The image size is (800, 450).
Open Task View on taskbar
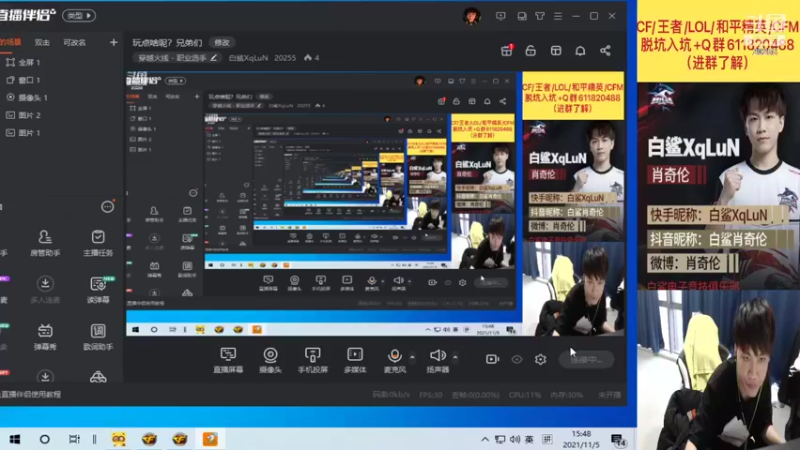(74, 439)
